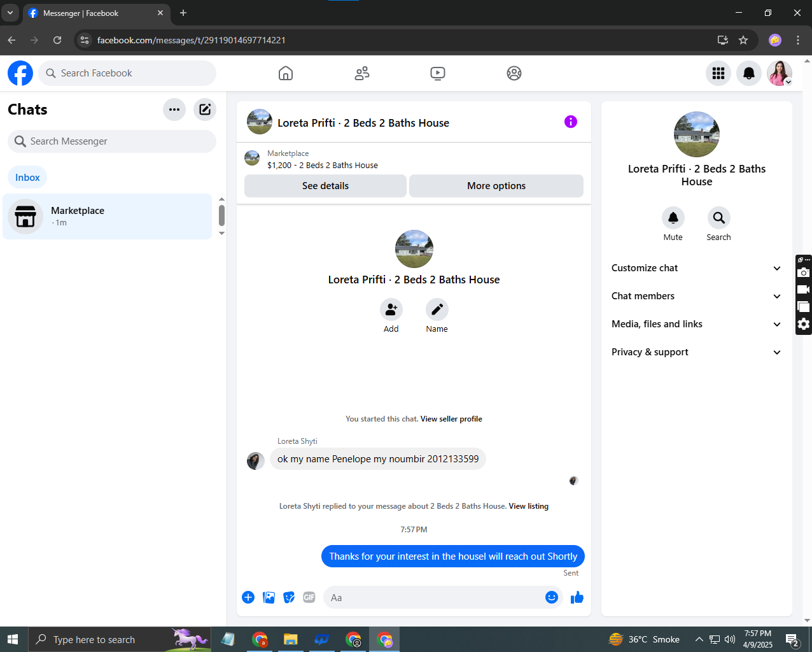Click listing thumbnail in right panel

pyautogui.click(x=697, y=134)
